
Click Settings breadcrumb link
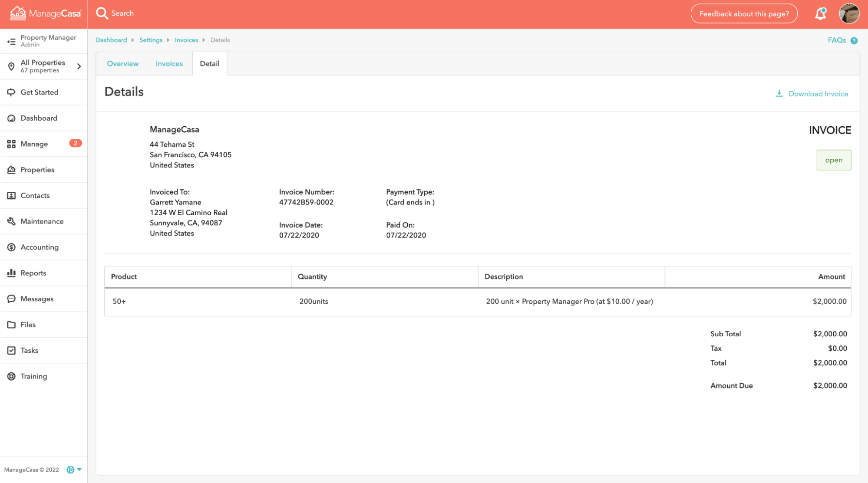[151, 40]
